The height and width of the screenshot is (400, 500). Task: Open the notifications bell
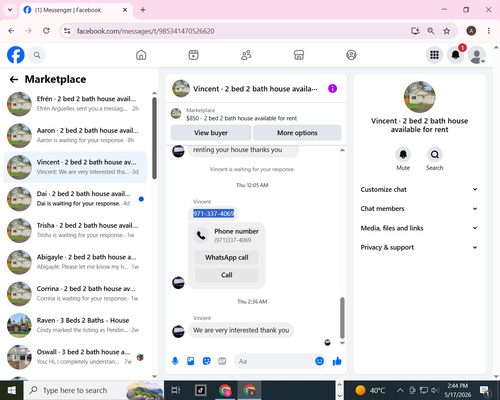(456, 55)
